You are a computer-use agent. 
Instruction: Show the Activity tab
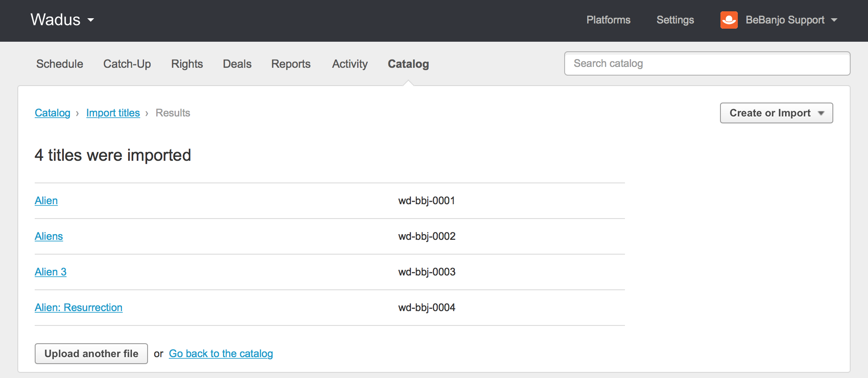(350, 64)
